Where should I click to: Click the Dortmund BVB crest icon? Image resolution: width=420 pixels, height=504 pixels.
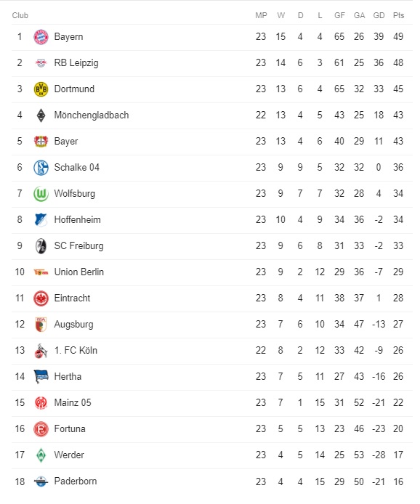point(41,89)
